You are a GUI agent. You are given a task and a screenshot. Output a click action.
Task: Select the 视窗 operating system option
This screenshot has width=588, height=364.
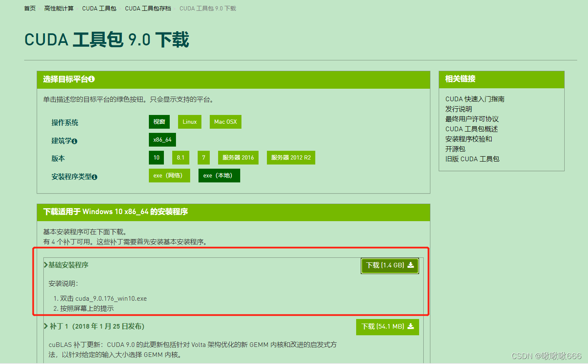pos(159,122)
